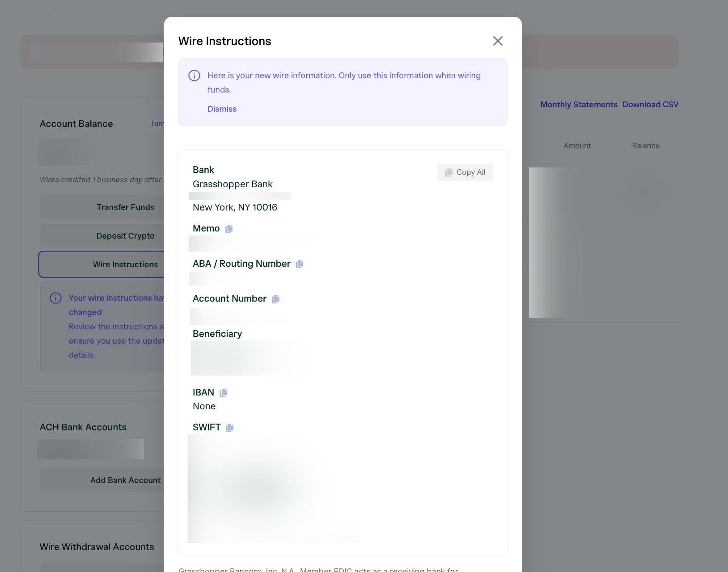Dismiss the new wire information notice
The image size is (728, 572).
(222, 109)
